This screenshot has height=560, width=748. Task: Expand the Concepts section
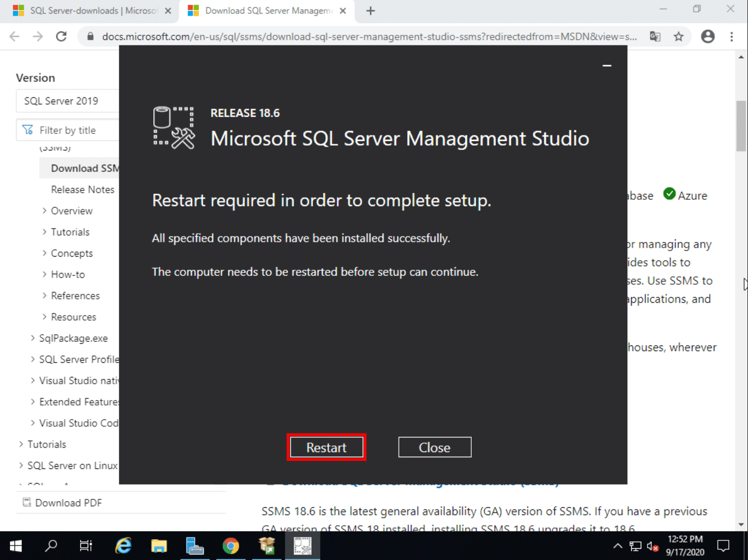tap(44, 253)
